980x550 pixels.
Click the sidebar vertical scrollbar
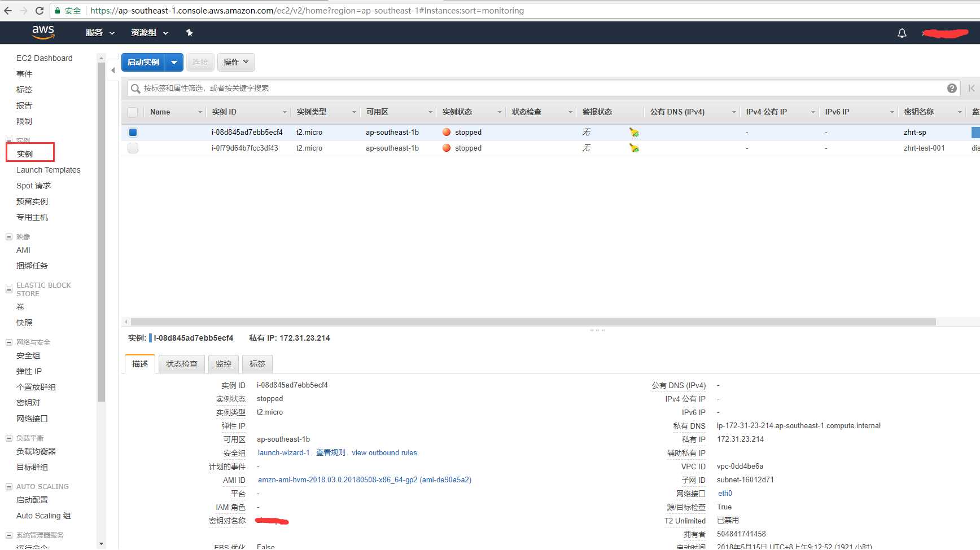coord(101,231)
